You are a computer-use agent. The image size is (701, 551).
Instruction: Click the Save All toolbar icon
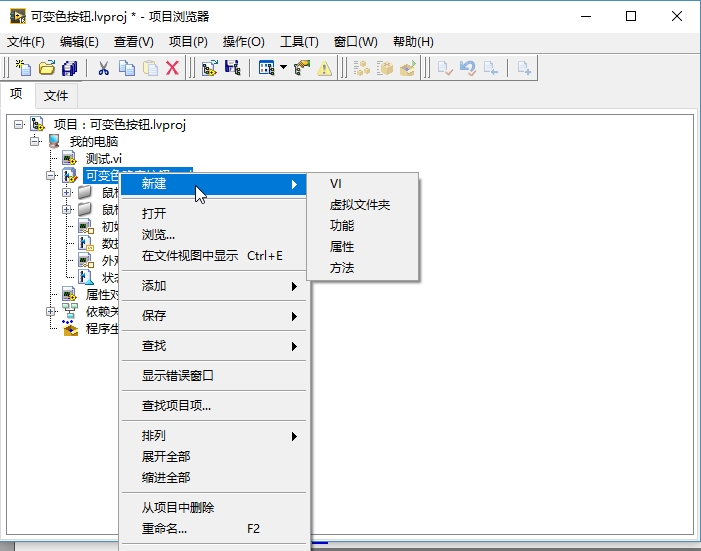click(x=70, y=68)
